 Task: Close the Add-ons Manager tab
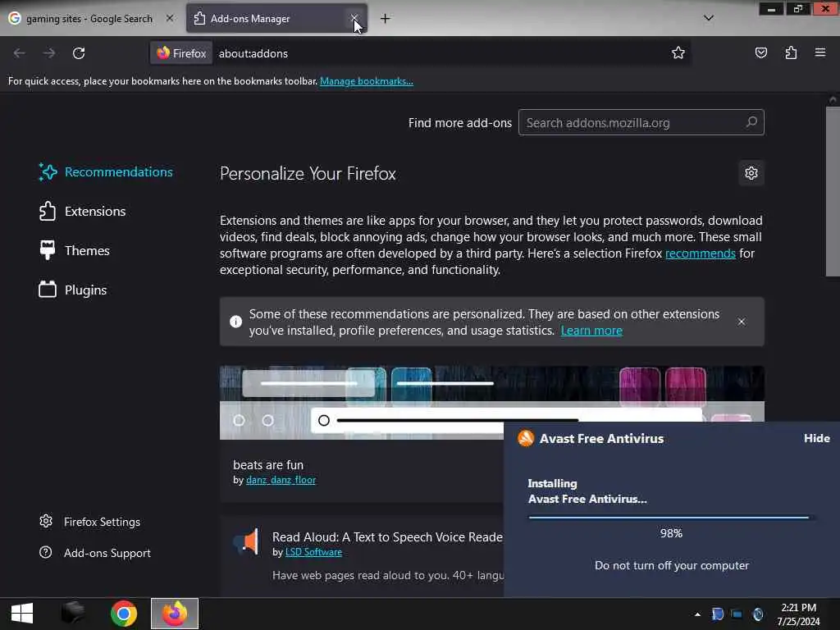354,18
